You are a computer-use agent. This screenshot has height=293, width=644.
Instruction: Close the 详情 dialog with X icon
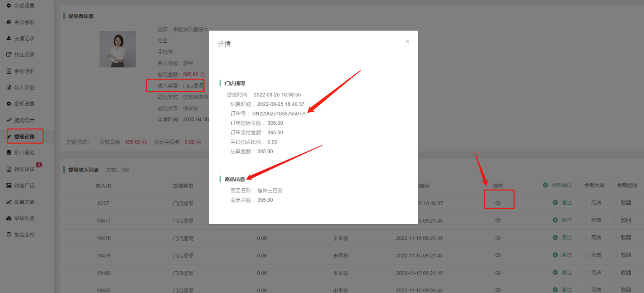coord(407,42)
